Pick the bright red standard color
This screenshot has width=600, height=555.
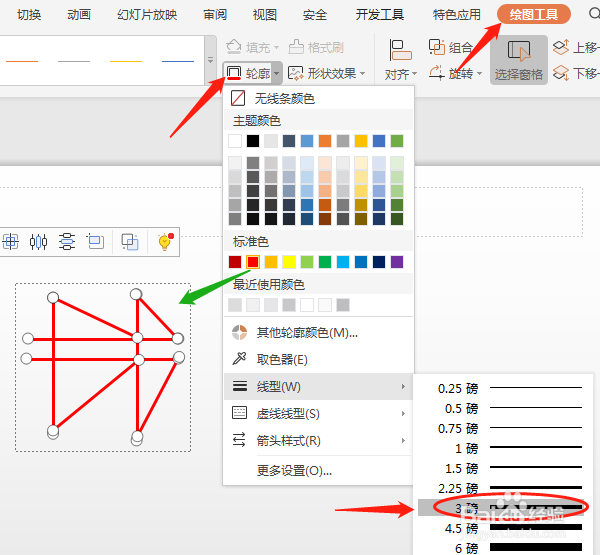click(x=253, y=262)
